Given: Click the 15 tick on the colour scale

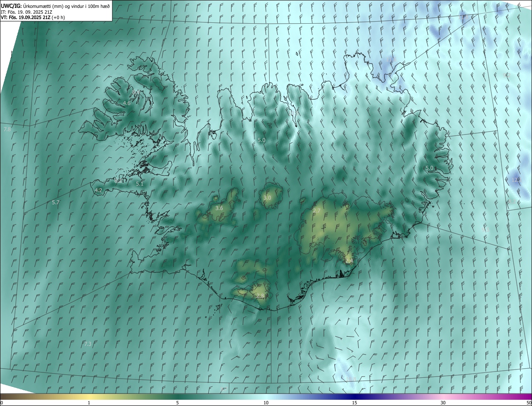Looking at the screenshot, I should 355,403.
